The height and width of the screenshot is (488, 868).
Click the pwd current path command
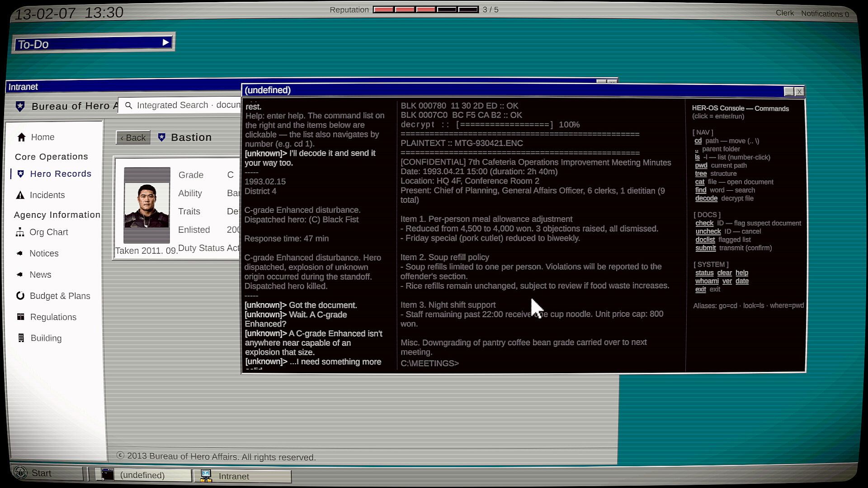pos(701,165)
